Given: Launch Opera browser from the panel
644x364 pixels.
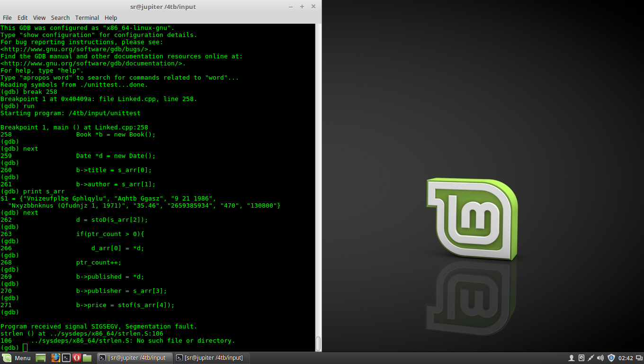Looking at the screenshot, I should 77,358.
